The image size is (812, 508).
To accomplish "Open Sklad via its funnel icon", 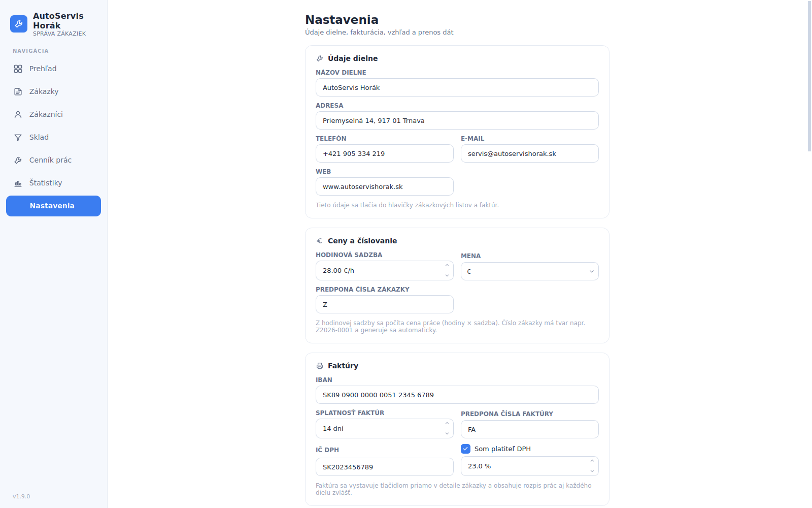I will pyautogui.click(x=18, y=137).
